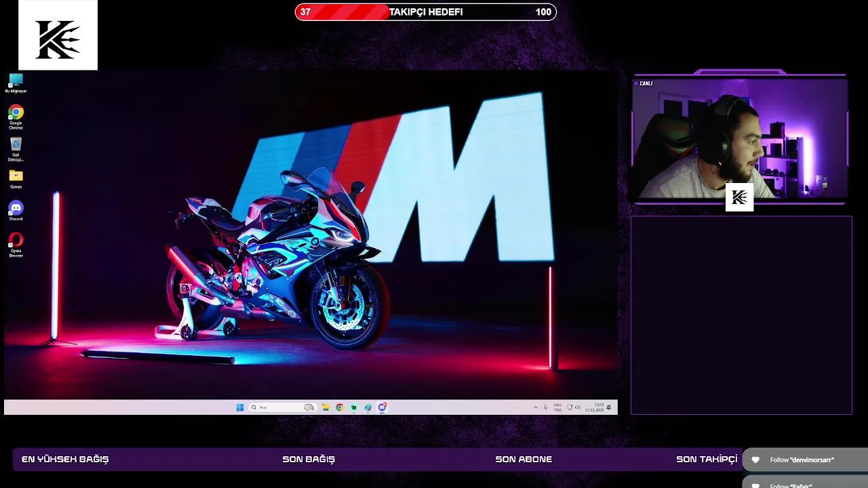Image resolution: width=868 pixels, height=488 pixels.
Task: Click the streamer webcam feed
Action: [x=740, y=139]
